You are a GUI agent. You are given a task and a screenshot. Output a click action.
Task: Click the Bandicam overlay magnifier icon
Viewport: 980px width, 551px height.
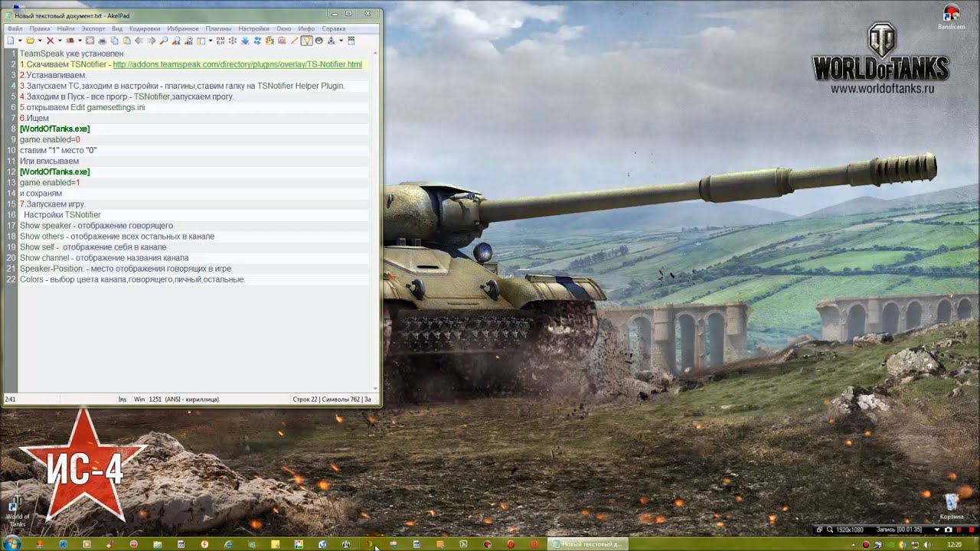tap(830, 530)
